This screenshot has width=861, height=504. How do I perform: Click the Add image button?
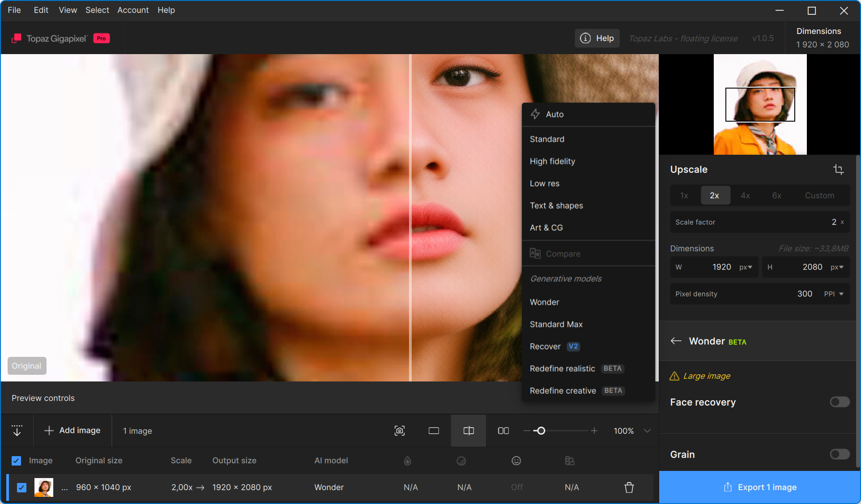point(72,431)
